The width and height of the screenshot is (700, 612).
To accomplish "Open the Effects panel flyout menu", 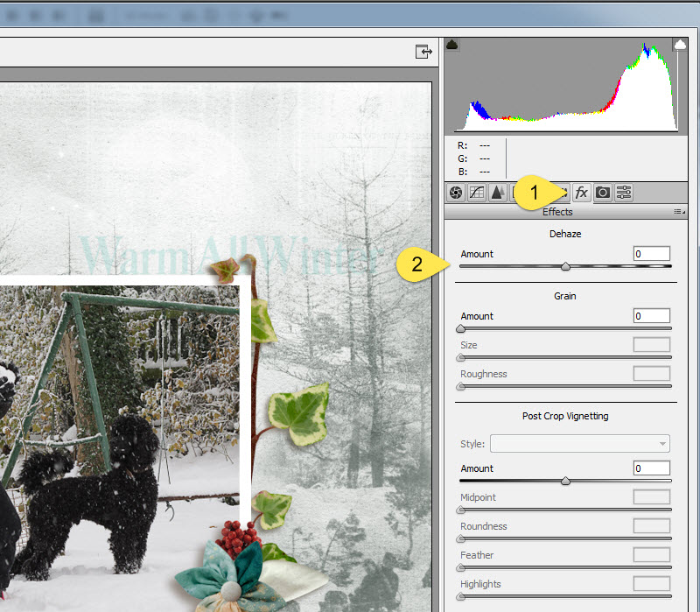I will click(679, 212).
